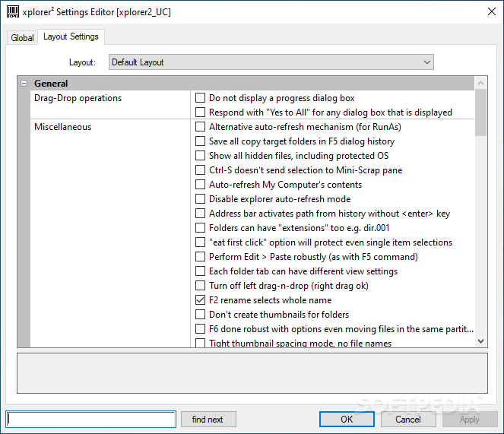
Task: Check 'Address bar activates path from history'
Action: point(200,214)
